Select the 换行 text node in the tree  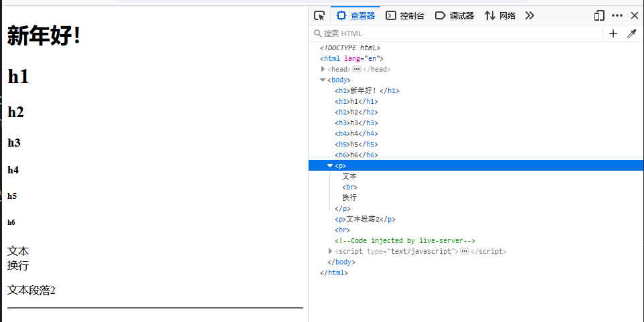tap(349, 197)
